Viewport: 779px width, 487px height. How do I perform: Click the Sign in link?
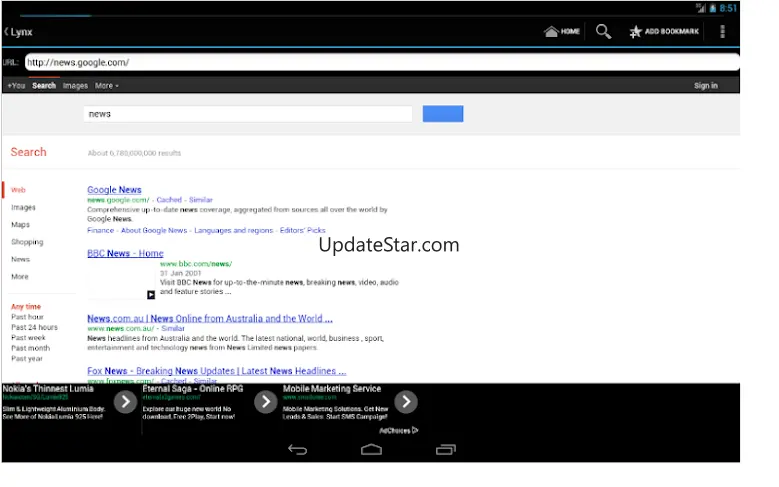tap(705, 85)
